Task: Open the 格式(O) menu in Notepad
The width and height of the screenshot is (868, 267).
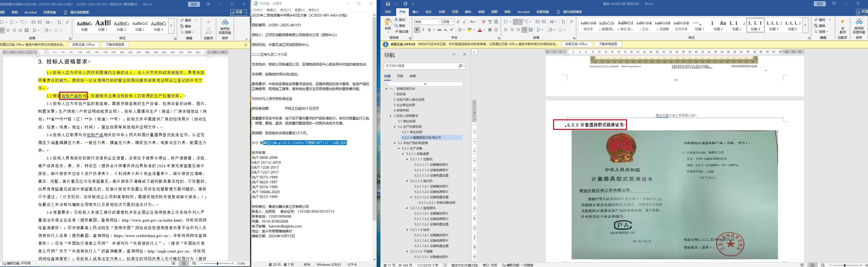Action: click(285, 10)
